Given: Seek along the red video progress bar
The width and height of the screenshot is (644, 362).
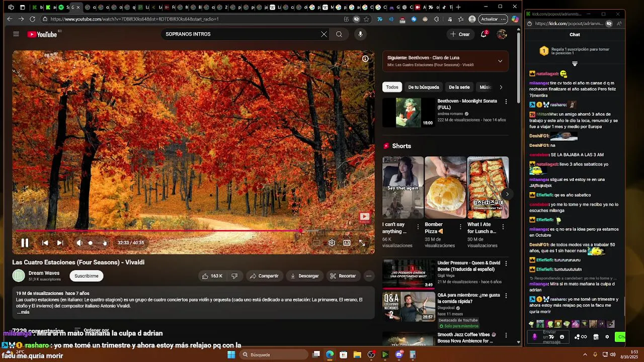Looking at the screenshot, I should tap(193, 231).
